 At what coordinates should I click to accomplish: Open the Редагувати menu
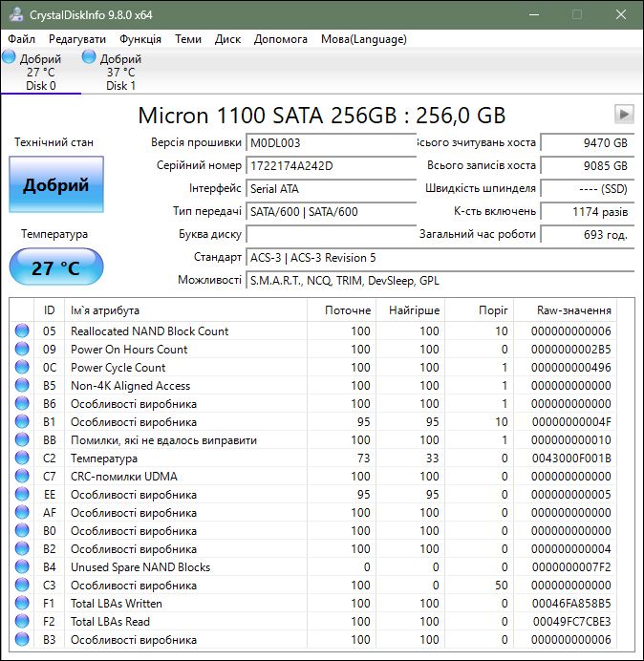(77, 39)
